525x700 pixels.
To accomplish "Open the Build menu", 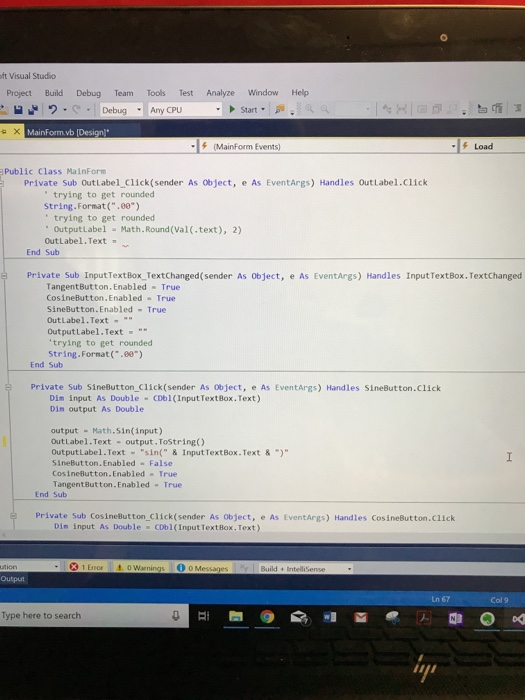I will pos(54,93).
